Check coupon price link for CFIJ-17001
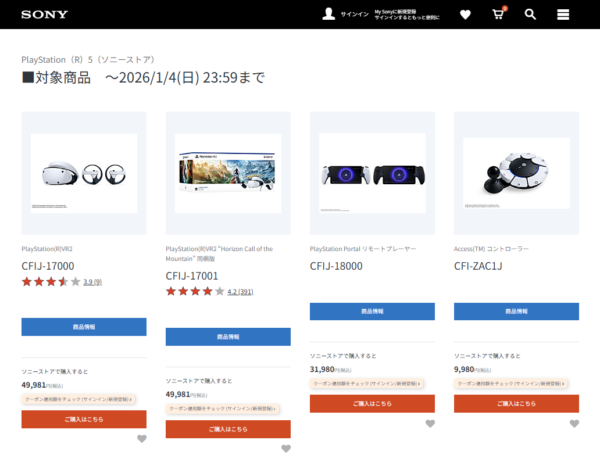This screenshot has height=458, width=600. pyautogui.click(x=223, y=409)
